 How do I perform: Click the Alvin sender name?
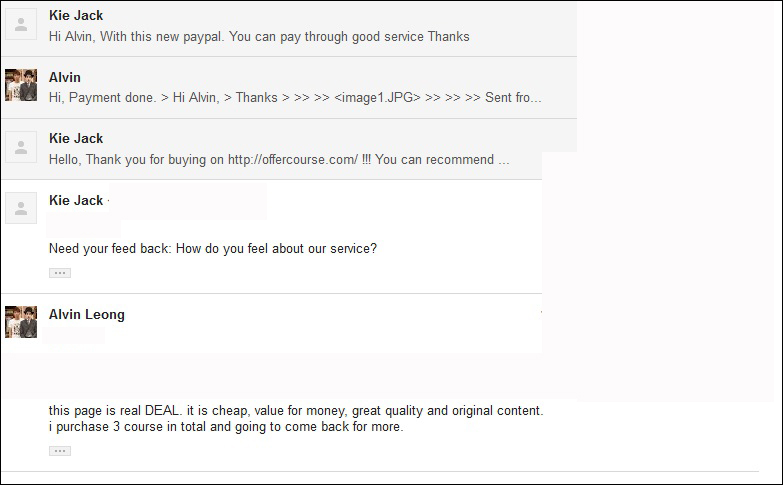pos(64,77)
